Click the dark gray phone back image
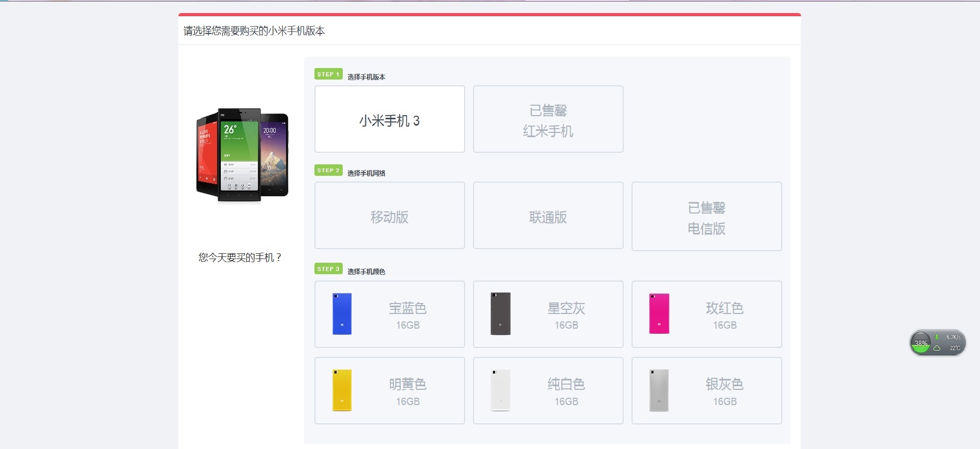The height and width of the screenshot is (449, 980). click(501, 314)
